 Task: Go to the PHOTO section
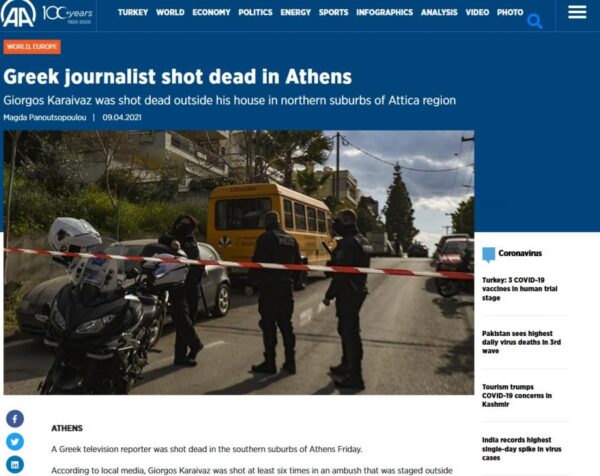click(510, 13)
